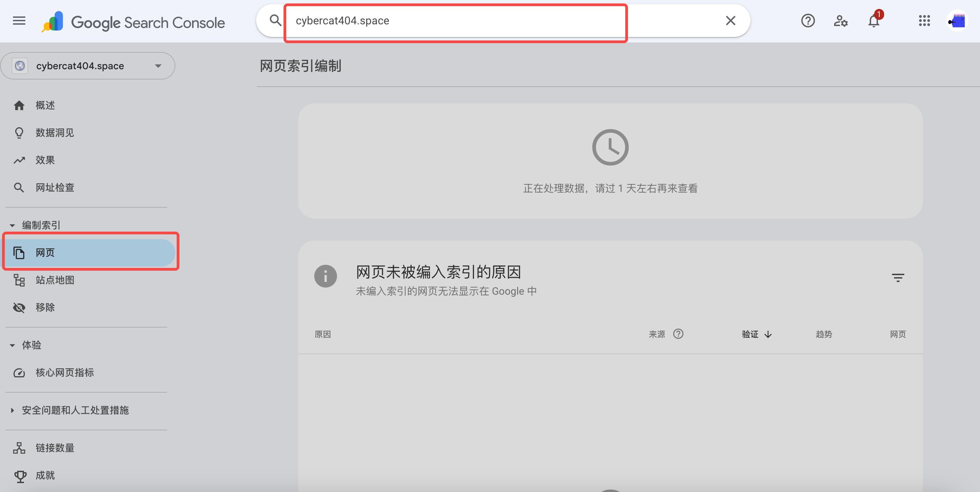Click the 趋势 column header
980x492 pixels.
(824, 334)
